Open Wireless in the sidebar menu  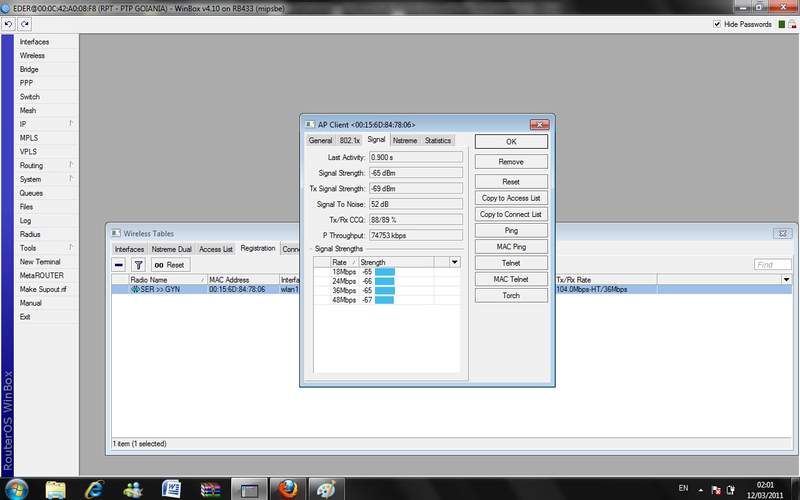[x=32, y=56]
